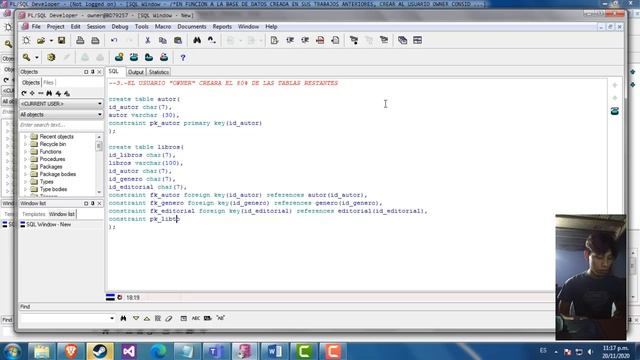The image size is (640, 360).
Task: Close the Objects panel
Action: click(x=99, y=72)
